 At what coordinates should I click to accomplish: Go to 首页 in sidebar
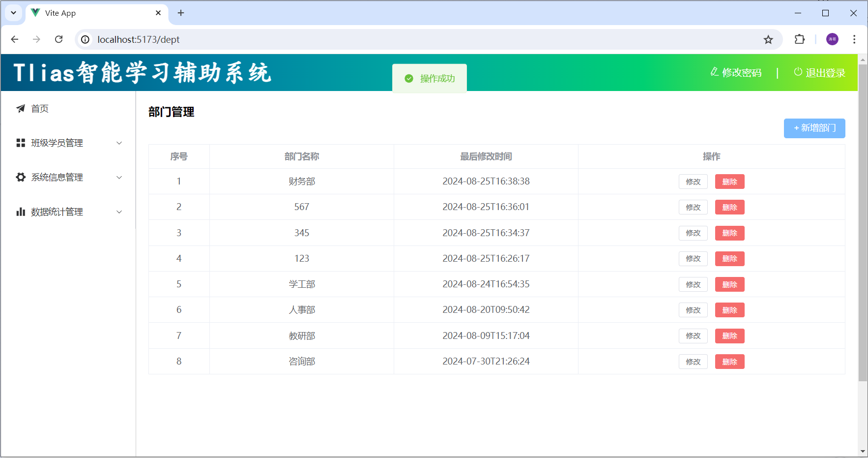40,109
